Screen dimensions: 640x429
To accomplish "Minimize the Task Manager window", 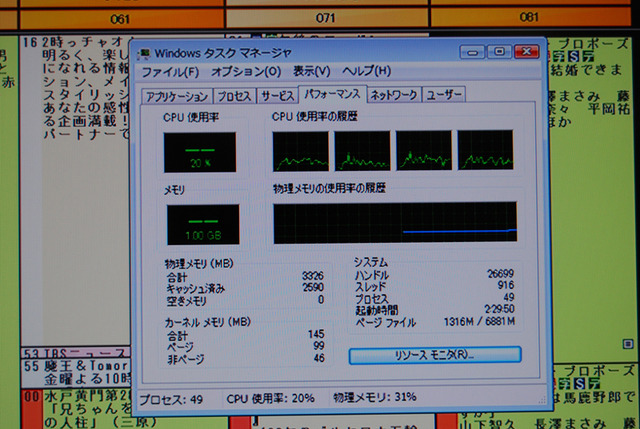I will 472,52.
